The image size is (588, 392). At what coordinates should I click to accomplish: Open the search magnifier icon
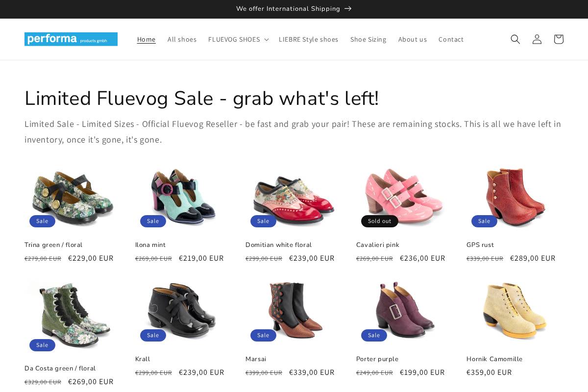(x=515, y=39)
